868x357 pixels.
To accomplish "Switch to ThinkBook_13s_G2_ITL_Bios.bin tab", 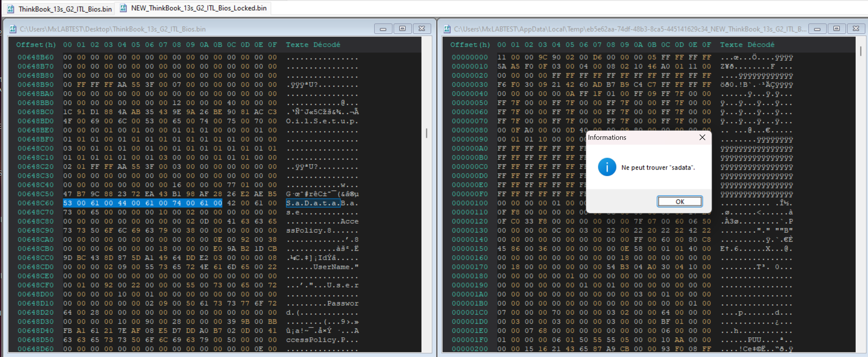I will click(65, 9).
